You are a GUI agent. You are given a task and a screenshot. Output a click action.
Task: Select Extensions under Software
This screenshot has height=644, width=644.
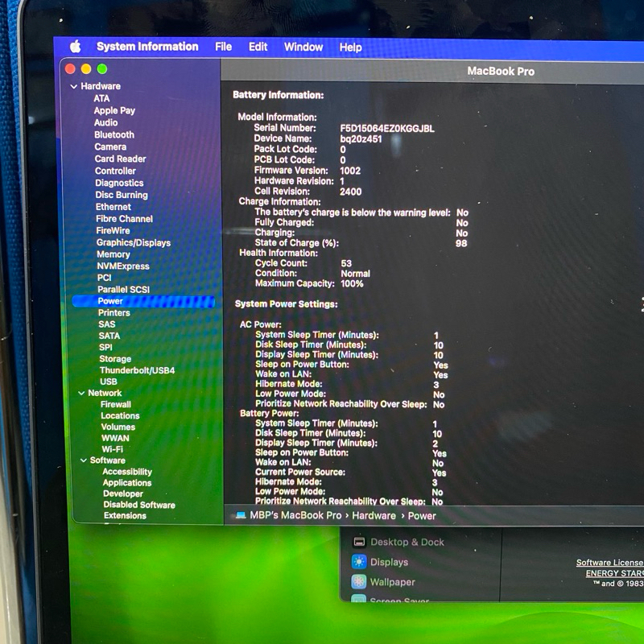tap(125, 515)
